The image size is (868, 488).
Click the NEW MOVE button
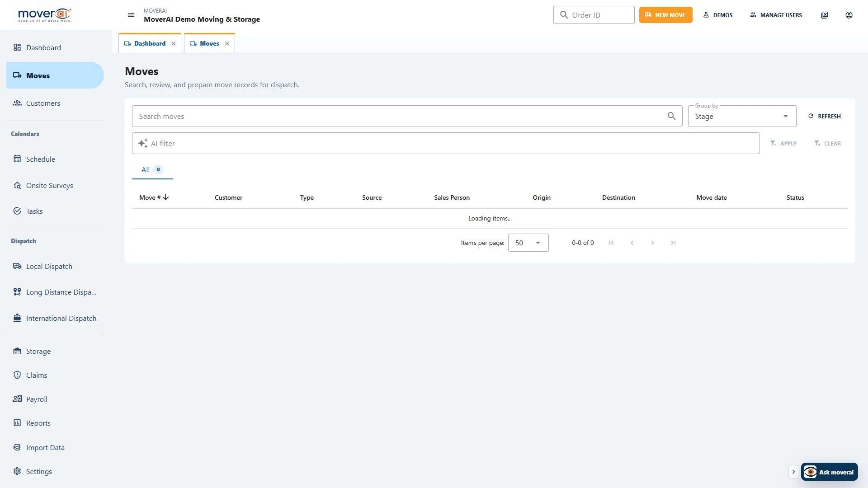coord(665,15)
